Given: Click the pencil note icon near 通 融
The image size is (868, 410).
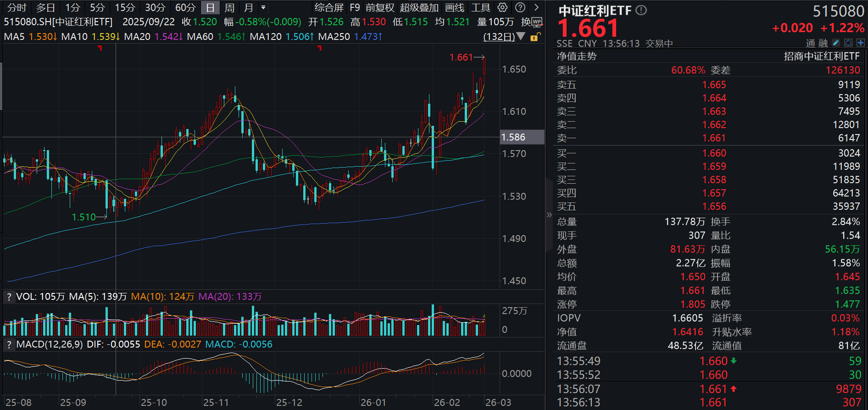Looking at the screenshot, I should click(x=836, y=43).
